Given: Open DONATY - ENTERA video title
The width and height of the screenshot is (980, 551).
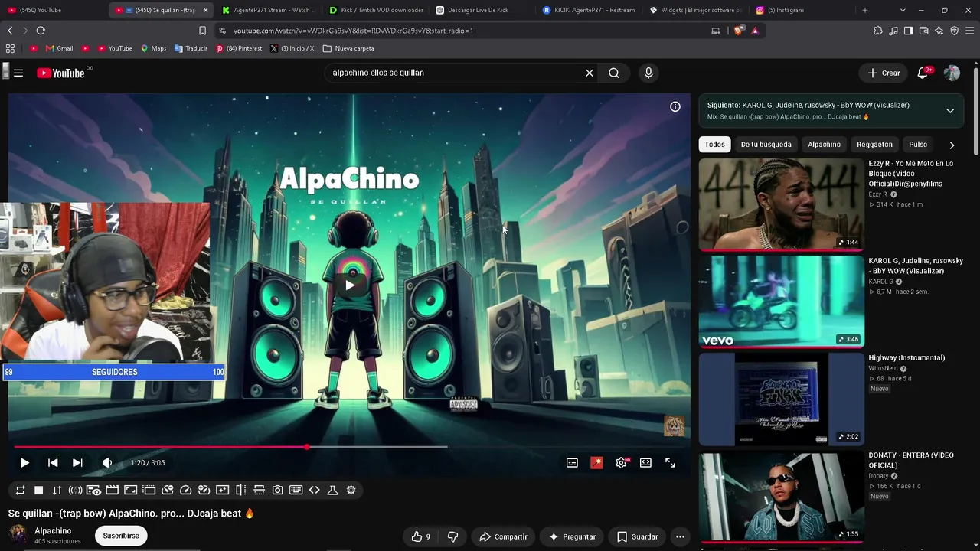Looking at the screenshot, I should pos(910,460).
